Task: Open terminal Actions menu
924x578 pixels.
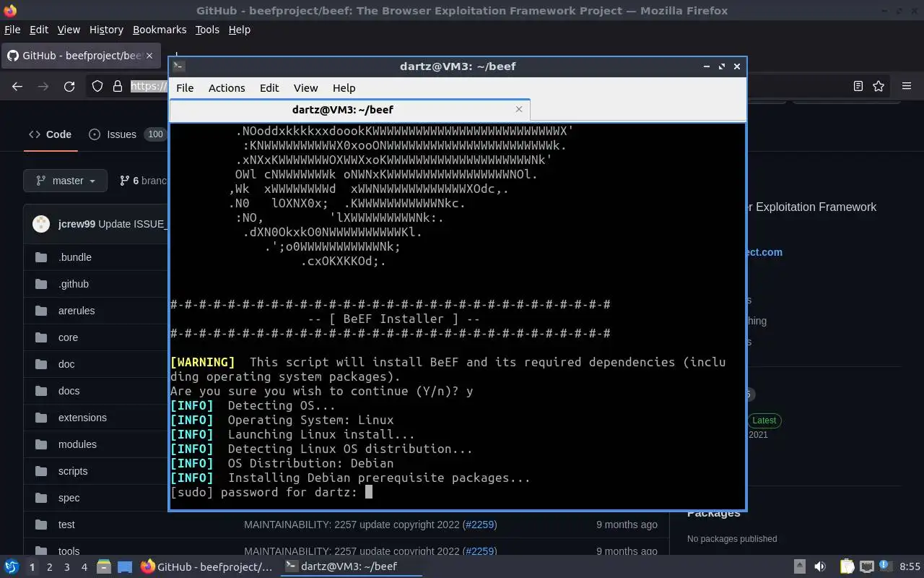Action: (227, 87)
